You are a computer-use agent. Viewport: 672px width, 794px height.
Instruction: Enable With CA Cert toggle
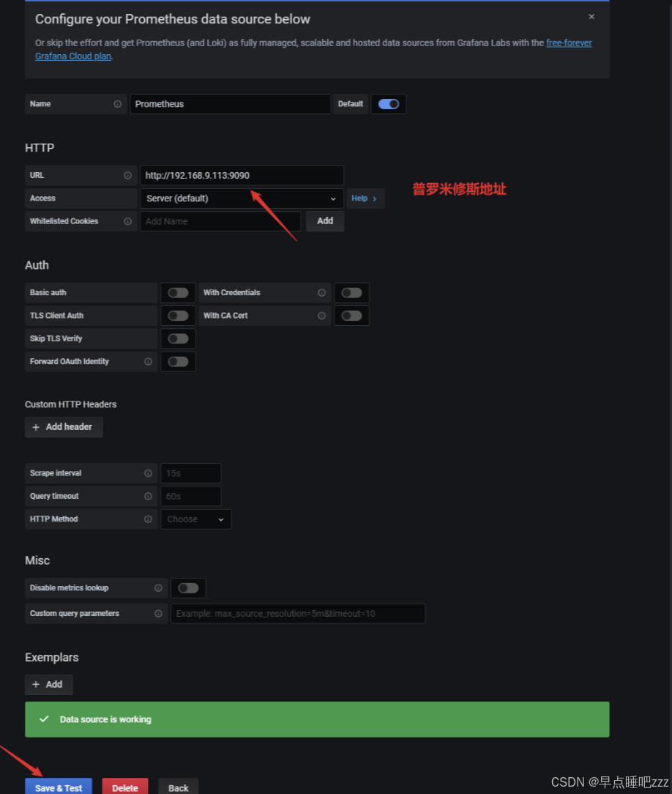[x=351, y=316]
